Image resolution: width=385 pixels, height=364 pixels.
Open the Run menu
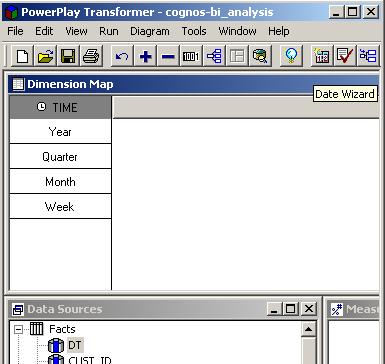[x=109, y=31]
